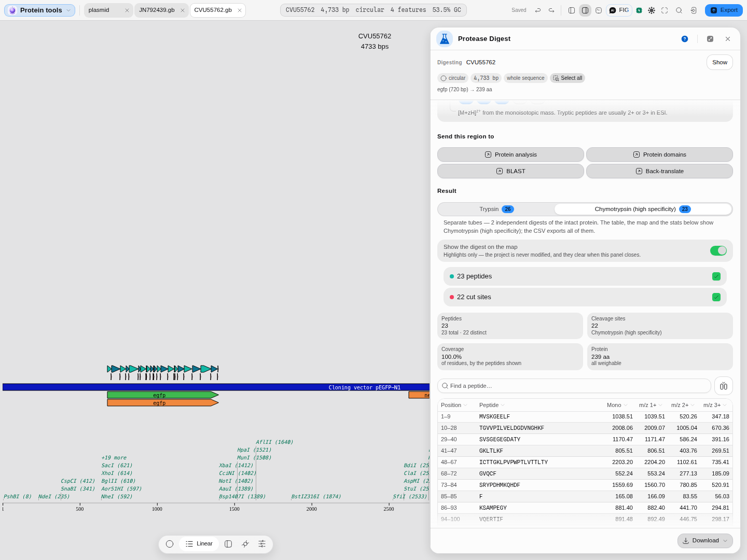Toggle the right sidebar panel icon
The height and width of the screenshot is (560, 747).
585,10
